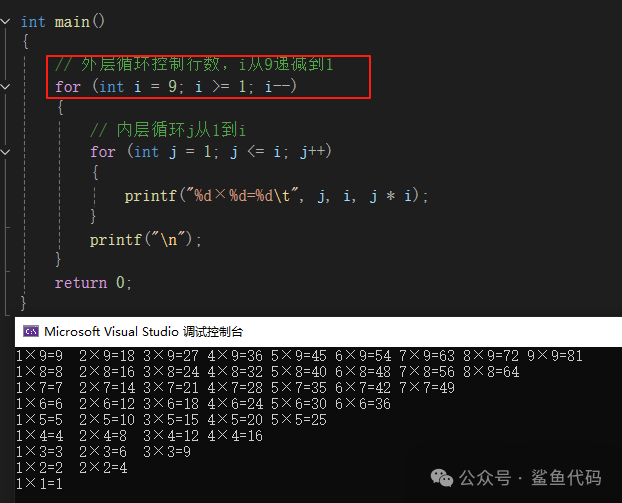Click the inner loop line 'for (int j = 1; j <= i; j++)'
Screen dimensions: 622x503
coord(211,152)
